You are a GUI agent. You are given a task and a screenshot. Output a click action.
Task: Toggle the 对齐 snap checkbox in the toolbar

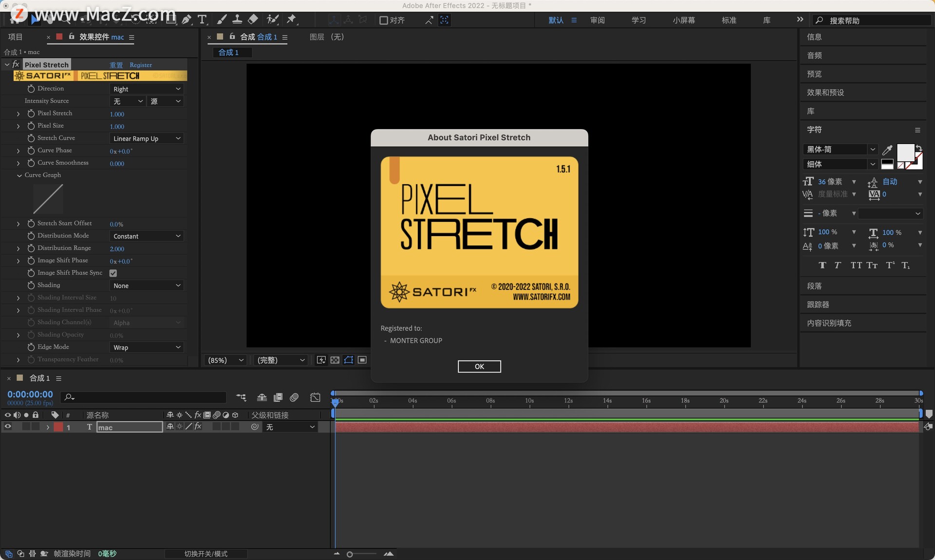(x=383, y=20)
